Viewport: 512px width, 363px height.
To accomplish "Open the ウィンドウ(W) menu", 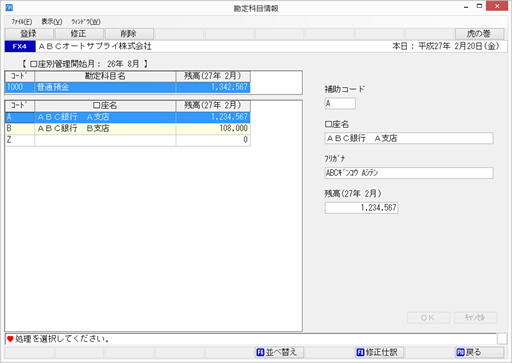I will pyautogui.click(x=86, y=22).
